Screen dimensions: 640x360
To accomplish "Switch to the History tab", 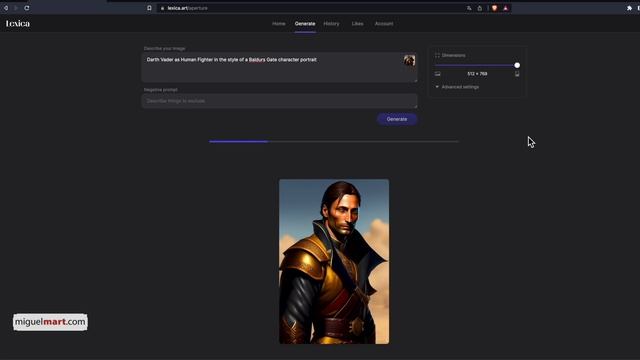I will tap(331, 24).
